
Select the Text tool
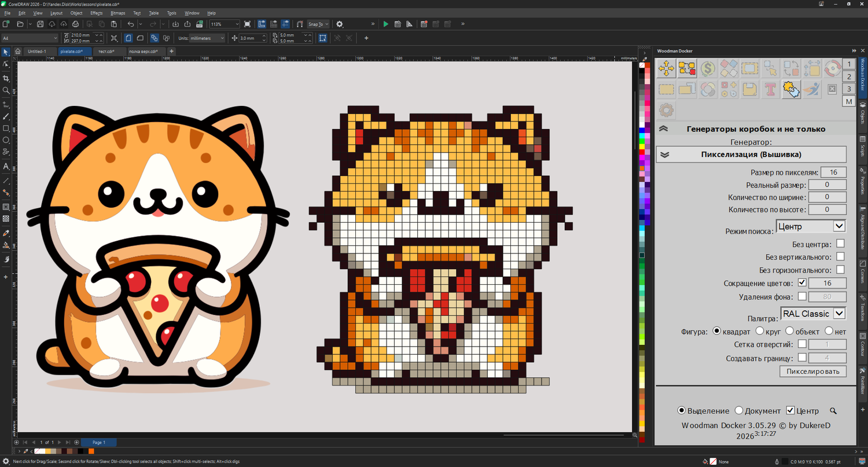click(x=6, y=167)
